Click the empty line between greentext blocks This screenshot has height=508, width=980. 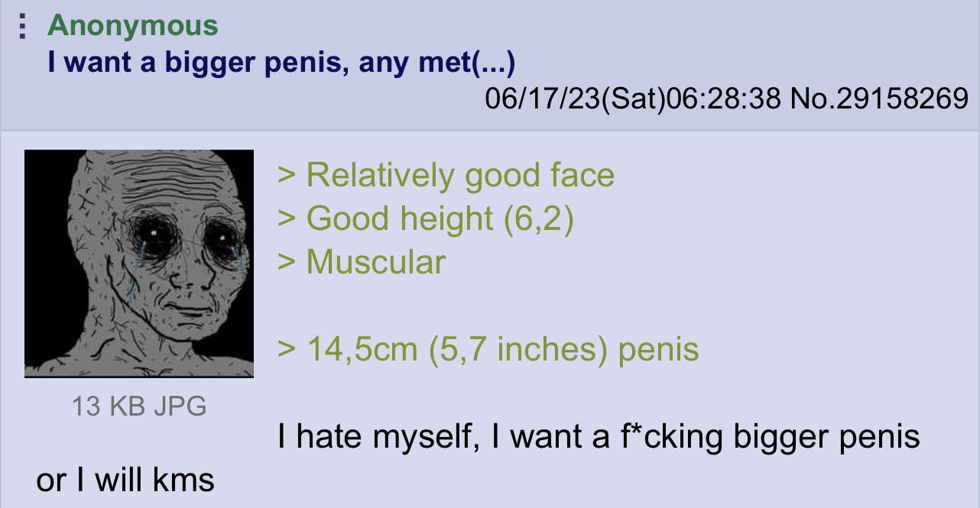[489, 306]
